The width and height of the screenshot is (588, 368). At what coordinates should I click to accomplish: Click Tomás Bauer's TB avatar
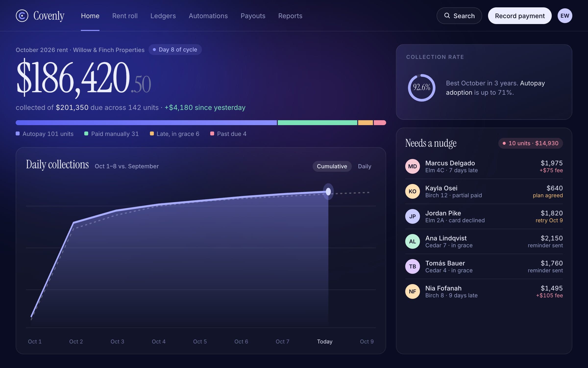pyautogui.click(x=412, y=266)
